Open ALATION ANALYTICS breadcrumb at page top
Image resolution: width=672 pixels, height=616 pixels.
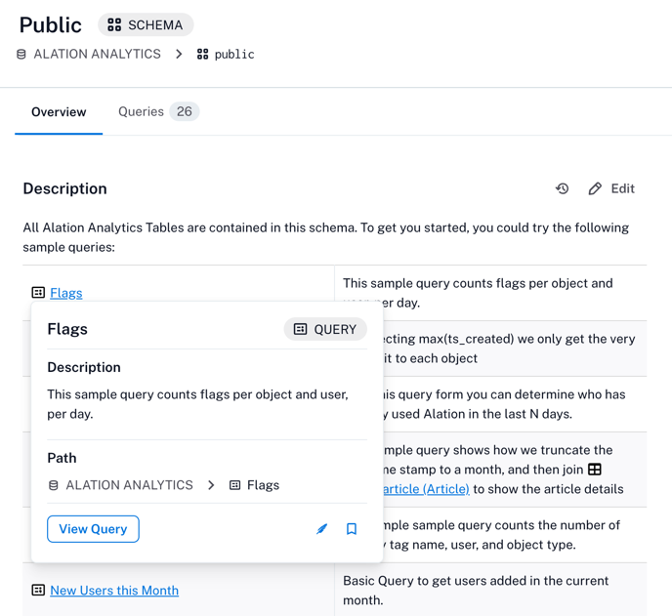[98, 54]
